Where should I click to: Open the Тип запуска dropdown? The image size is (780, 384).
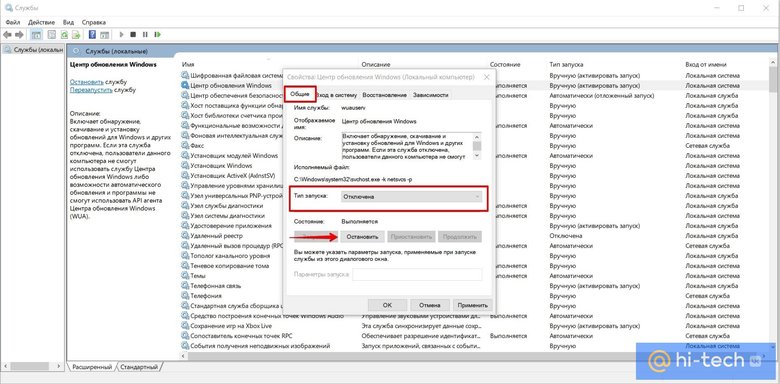tap(411, 197)
